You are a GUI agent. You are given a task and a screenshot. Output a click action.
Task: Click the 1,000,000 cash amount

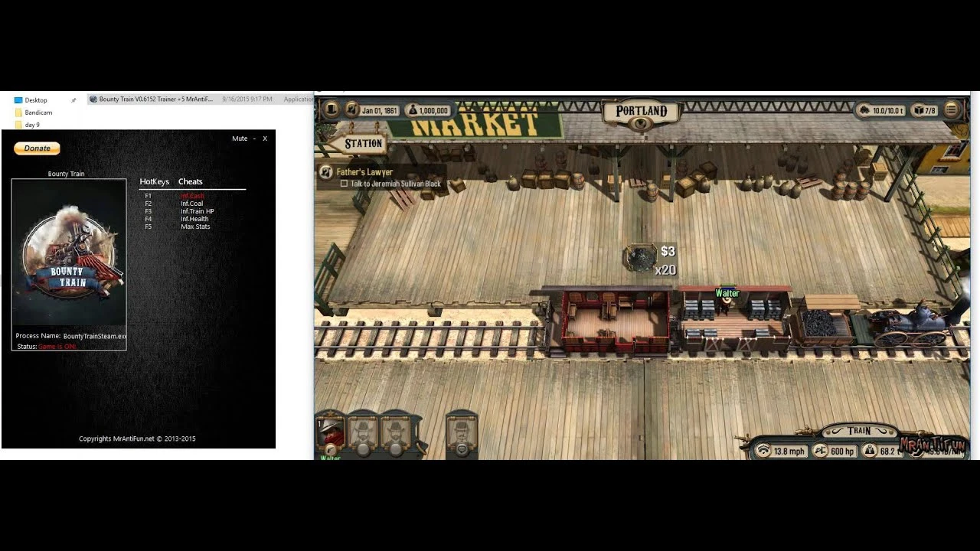[433, 111]
